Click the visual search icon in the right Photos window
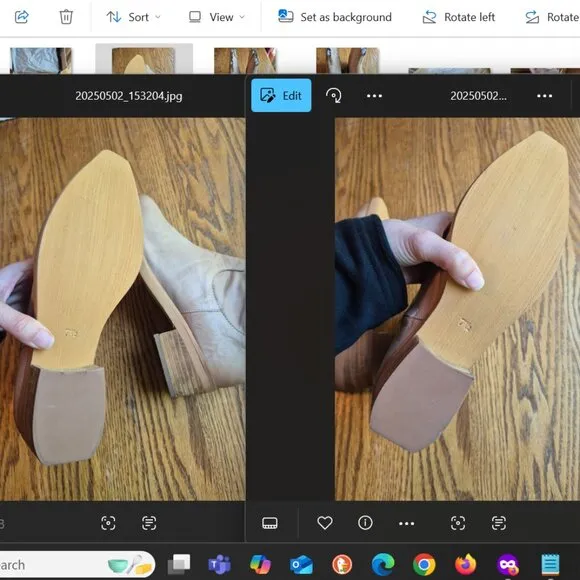 [458, 523]
